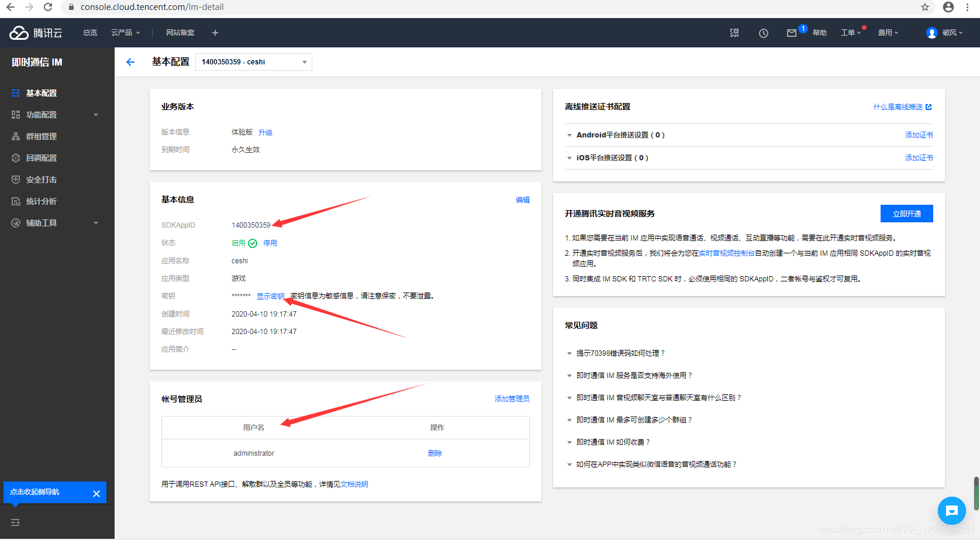Click the user avatar icon beside 破风
The width and height of the screenshot is (980, 540).
932,33
